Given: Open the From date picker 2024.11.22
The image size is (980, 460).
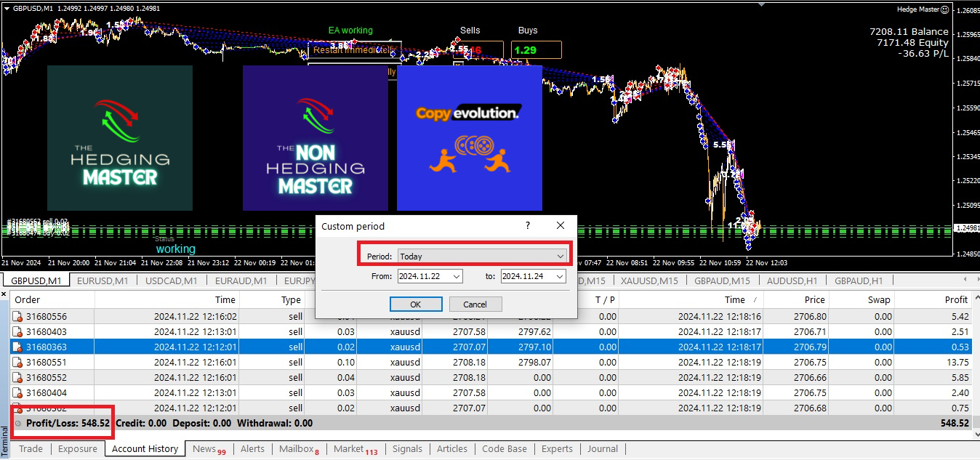Looking at the screenshot, I should click(x=430, y=276).
